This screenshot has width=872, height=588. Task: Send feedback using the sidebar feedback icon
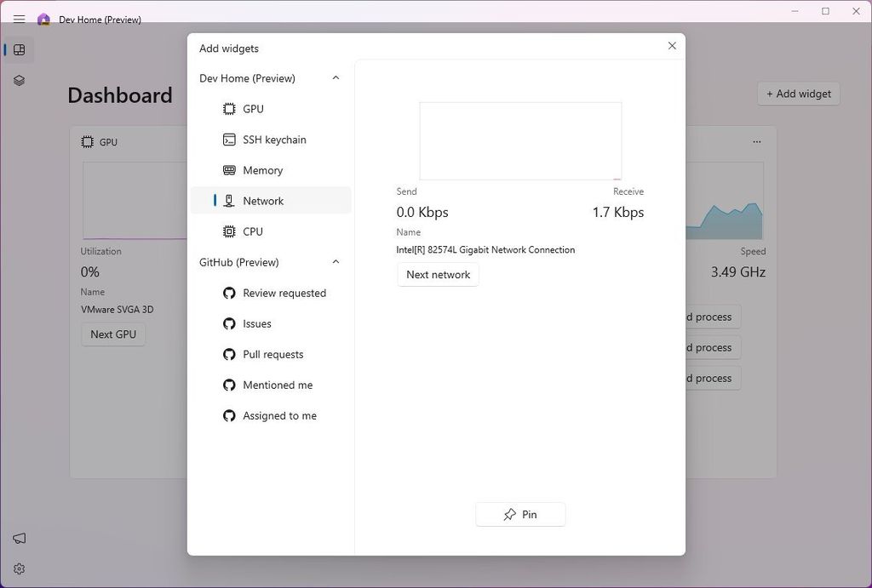[x=19, y=538]
